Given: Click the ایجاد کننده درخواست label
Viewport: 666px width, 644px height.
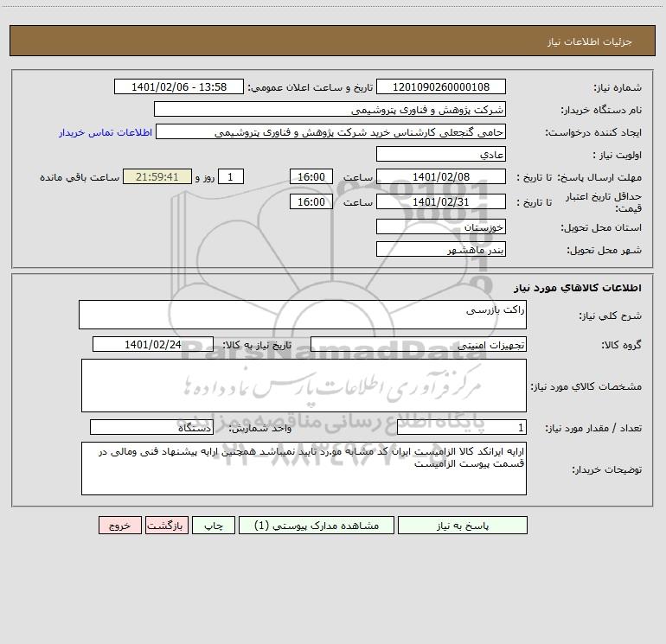Looking at the screenshot, I should [593, 132].
